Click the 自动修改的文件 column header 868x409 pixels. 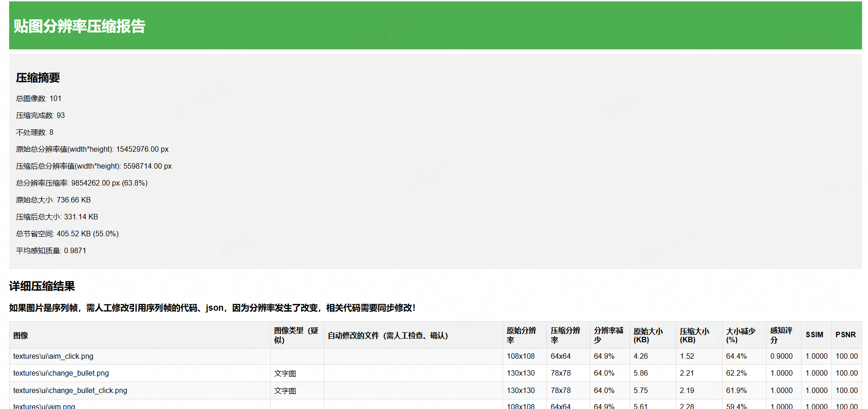coord(388,335)
